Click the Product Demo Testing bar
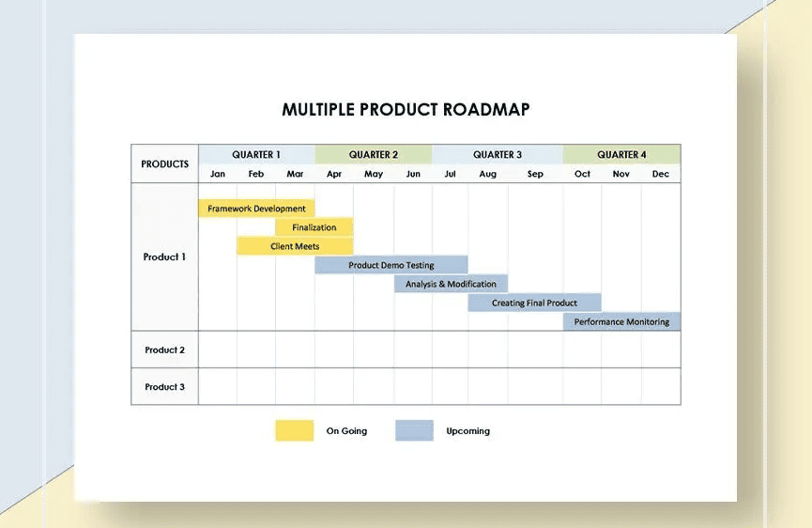This screenshot has width=812, height=528. pos(391,265)
